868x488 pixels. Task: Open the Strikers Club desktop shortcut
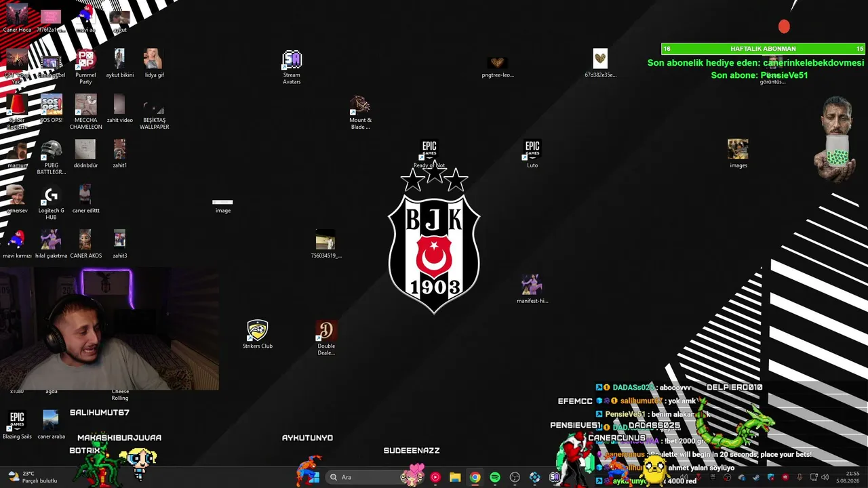coord(258,335)
